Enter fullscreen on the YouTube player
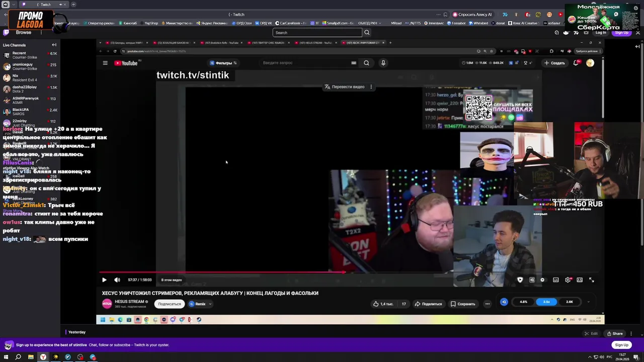Screen dimensions: 644x362 592,280
